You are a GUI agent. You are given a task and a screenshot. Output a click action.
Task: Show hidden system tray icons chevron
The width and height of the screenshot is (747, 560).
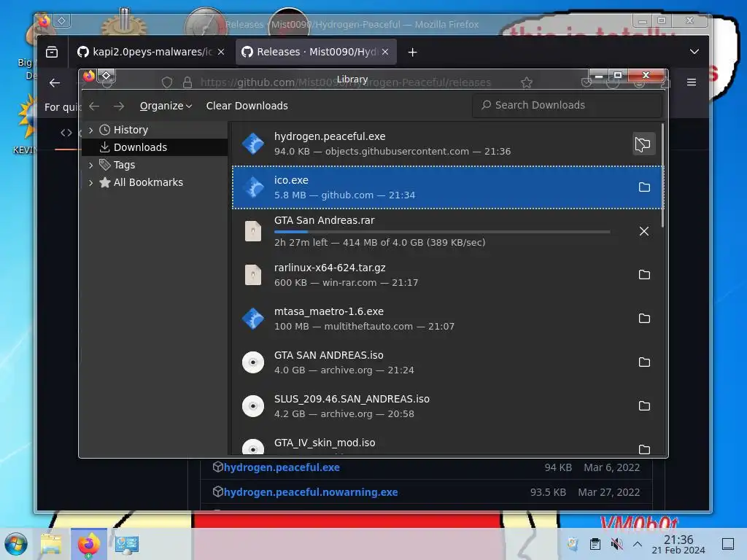638,544
